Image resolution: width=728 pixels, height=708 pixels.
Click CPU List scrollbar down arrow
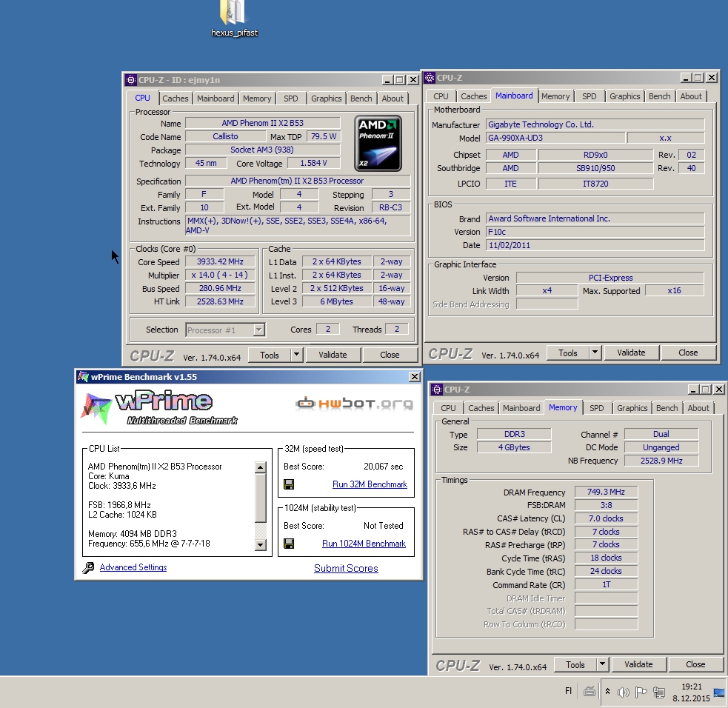pos(261,545)
